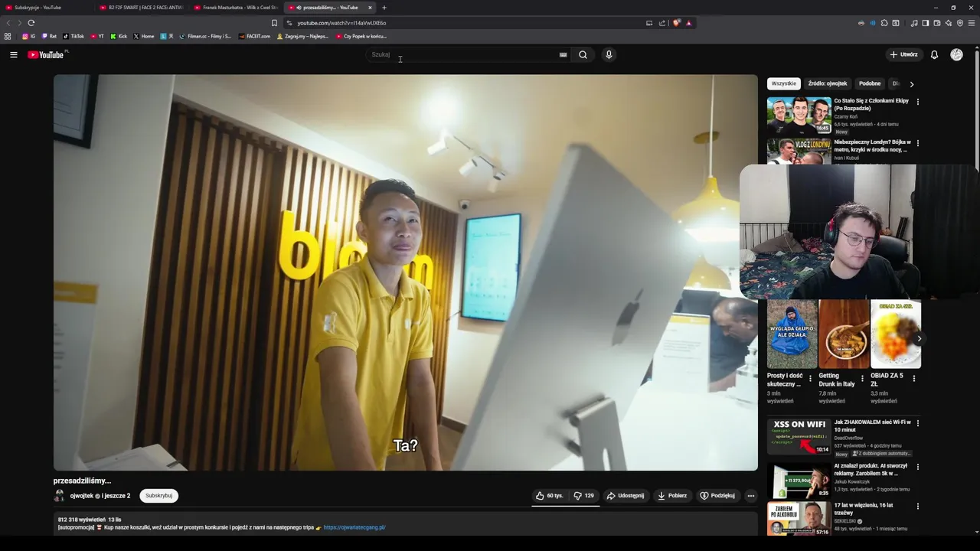Open 'Co Stało Się z Członkami Ekipy' thumbnail
This screenshot has height=551, width=980.
tap(799, 116)
